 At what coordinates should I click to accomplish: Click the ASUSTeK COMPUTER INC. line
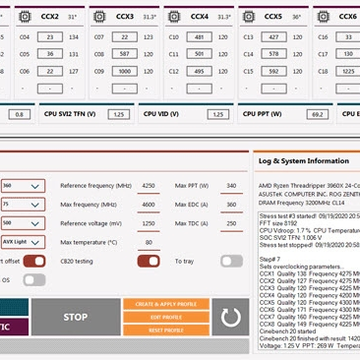coord(309,194)
